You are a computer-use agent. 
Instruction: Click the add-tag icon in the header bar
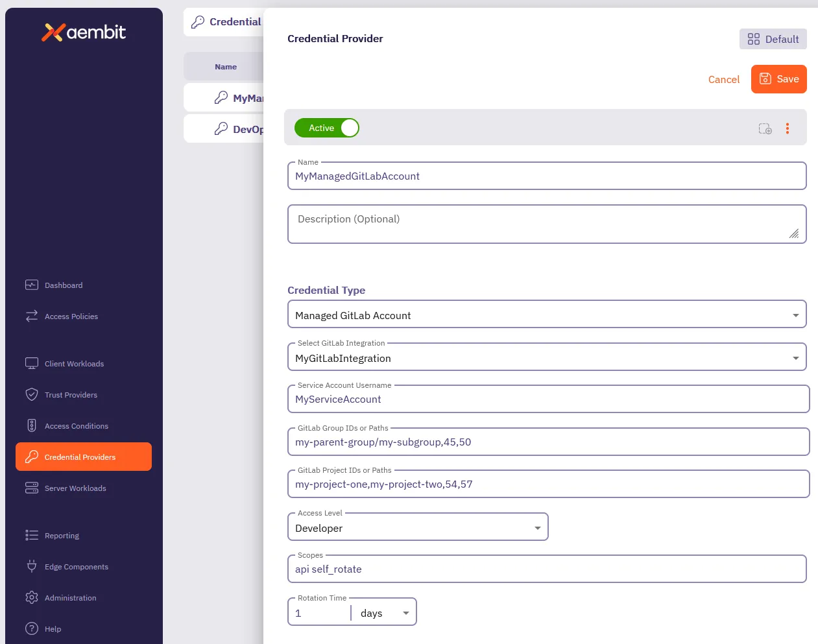765,129
